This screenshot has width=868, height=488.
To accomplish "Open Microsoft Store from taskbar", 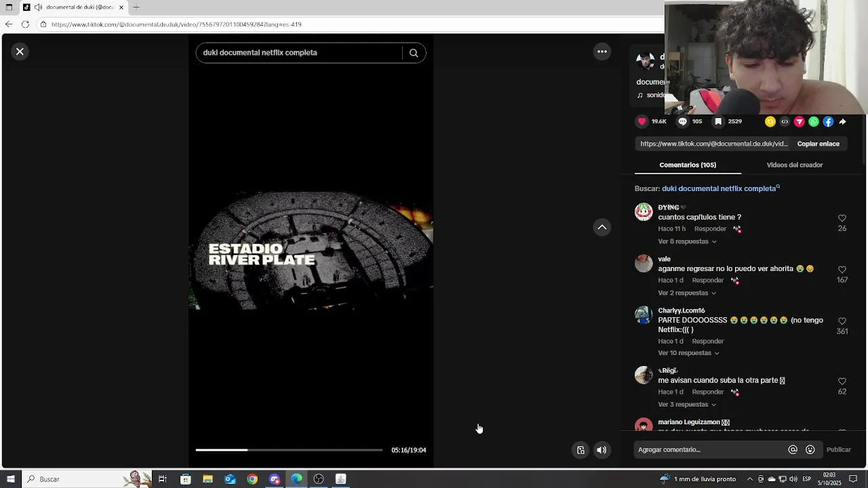I will point(185,479).
